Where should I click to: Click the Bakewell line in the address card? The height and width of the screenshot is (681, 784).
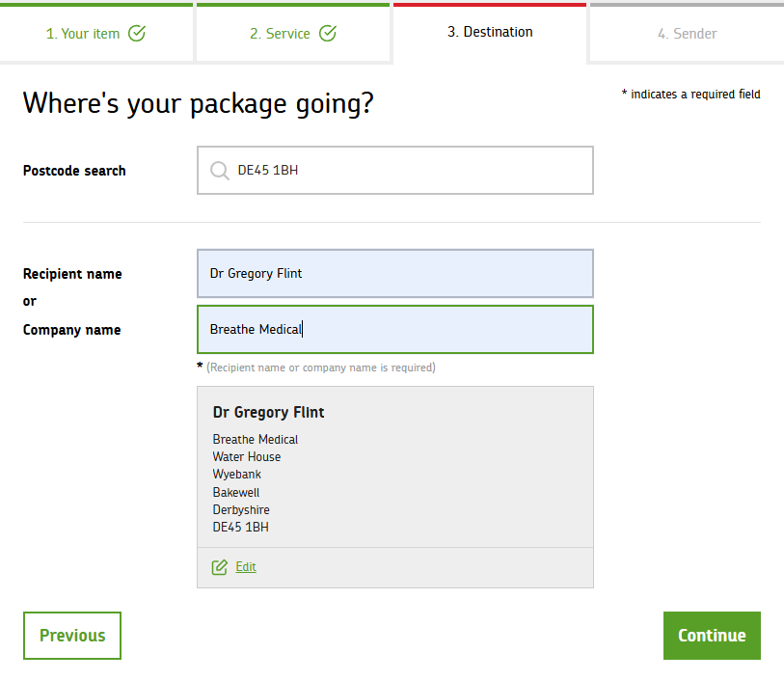(236, 492)
